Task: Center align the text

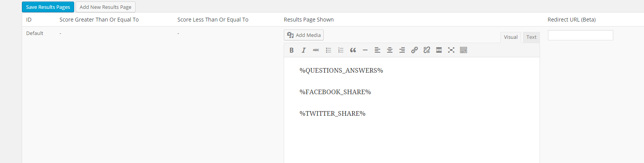Action: click(390, 50)
